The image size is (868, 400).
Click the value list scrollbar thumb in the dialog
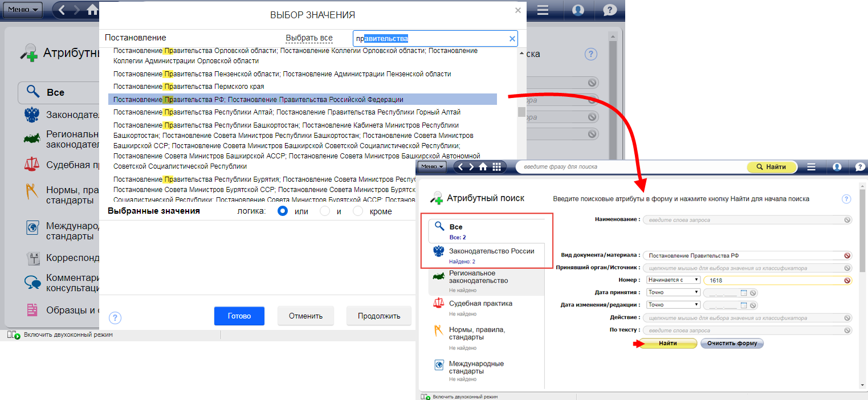pyautogui.click(x=521, y=112)
